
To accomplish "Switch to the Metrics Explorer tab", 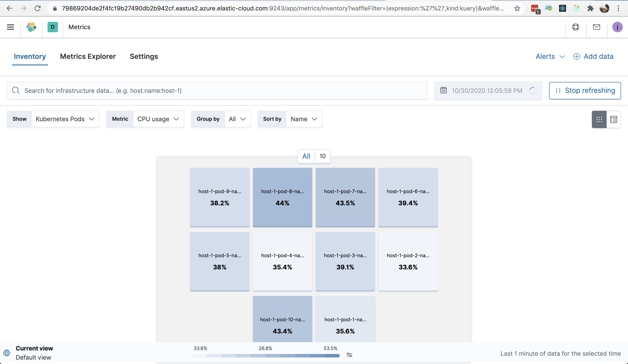I will [x=88, y=56].
